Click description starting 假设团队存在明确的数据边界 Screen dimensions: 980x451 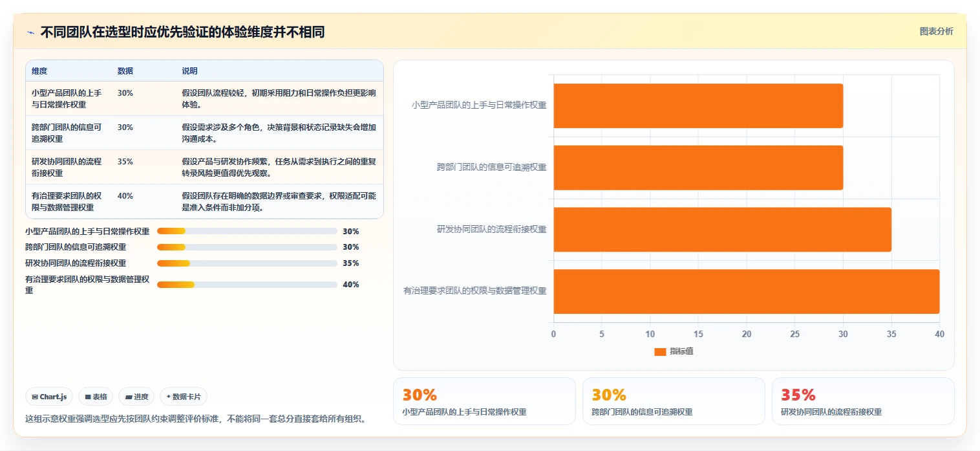pyautogui.click(x=279, y=201)
